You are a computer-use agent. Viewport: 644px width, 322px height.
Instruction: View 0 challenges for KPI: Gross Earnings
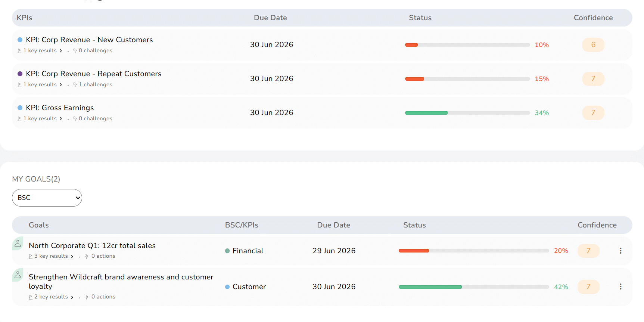coord(93,118)
